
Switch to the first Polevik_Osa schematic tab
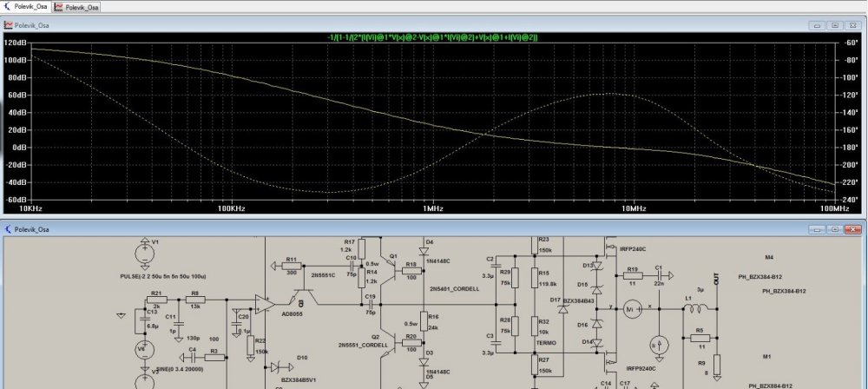click(x=26, y=6)
